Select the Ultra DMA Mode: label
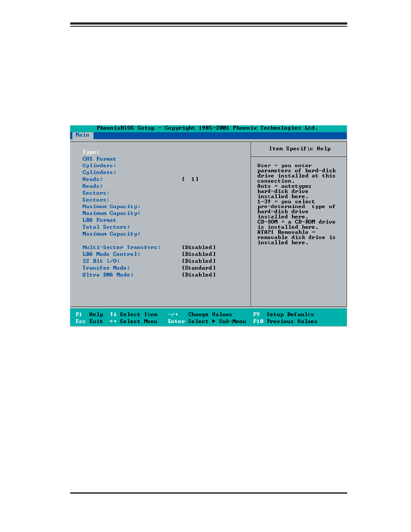411x532 pixels. coord(108,275)
